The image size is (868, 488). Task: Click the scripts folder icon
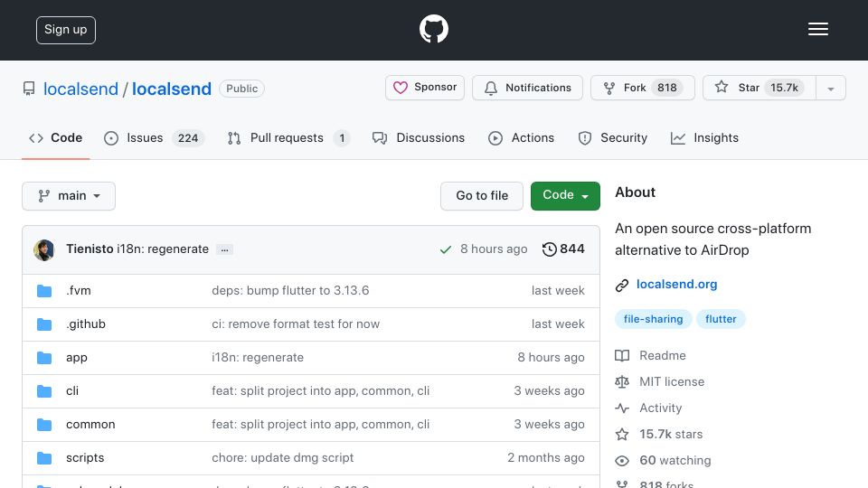pyautogui.click(x=44, y=458)
